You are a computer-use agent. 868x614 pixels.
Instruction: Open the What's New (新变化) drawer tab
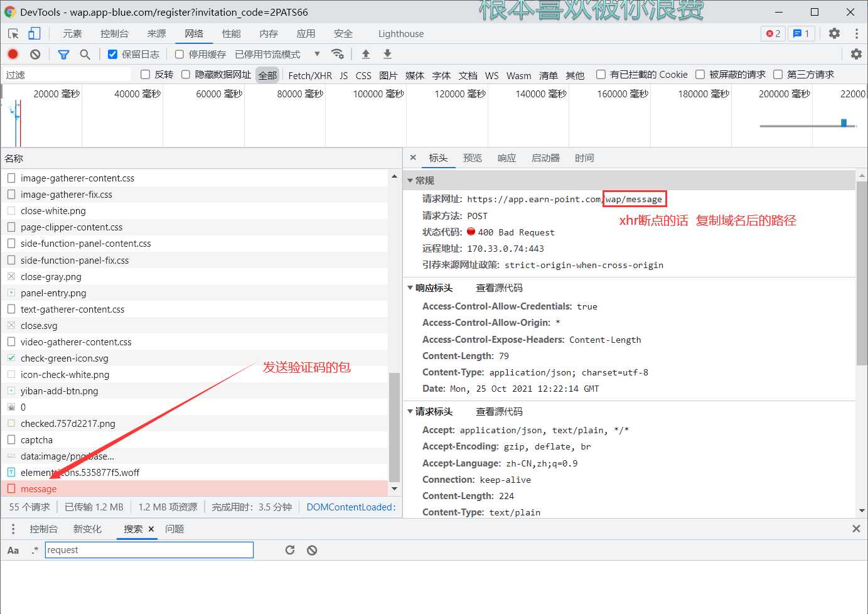pos(87,529)
